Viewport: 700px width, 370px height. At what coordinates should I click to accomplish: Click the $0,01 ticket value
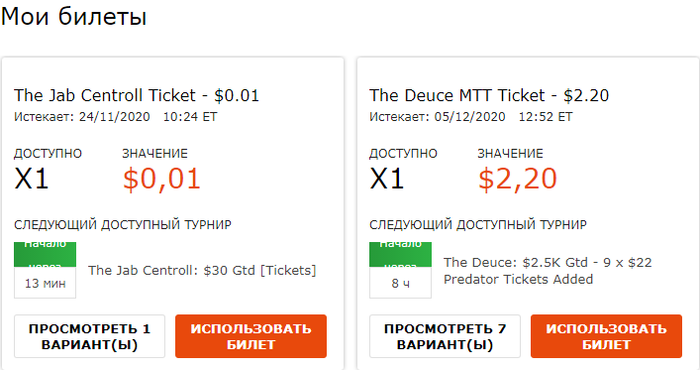click(x=162, y=179)
